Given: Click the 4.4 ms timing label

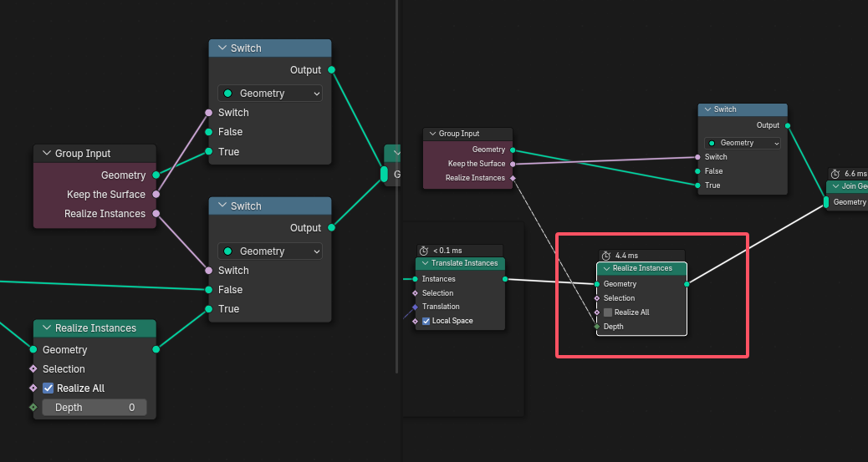Looking at the screenshot, I should coord(626,256).
